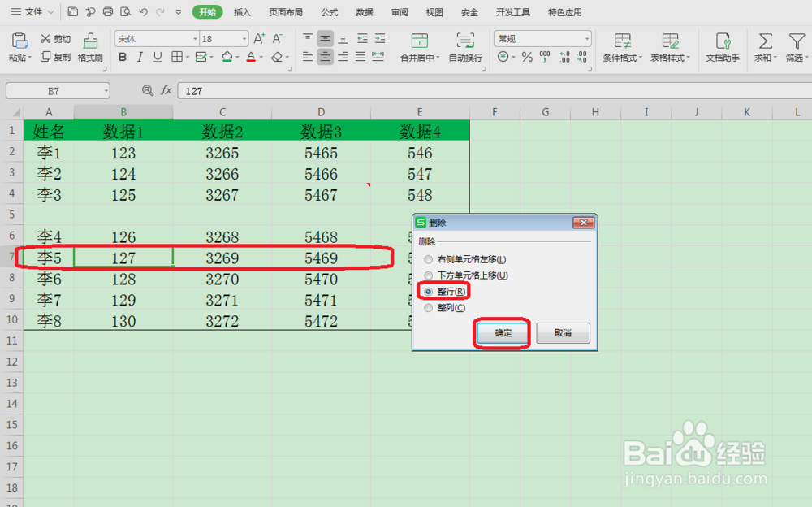Expand Conditional Formatting (条件格式) dropdown
The image size is (812, 507).
click(641, 58)
